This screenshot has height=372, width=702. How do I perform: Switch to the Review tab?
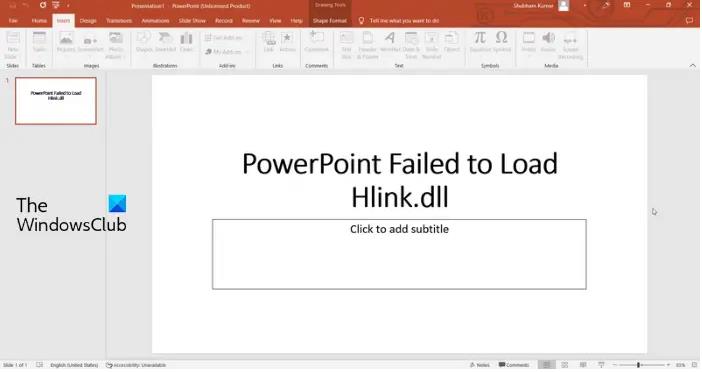coord(251,21)
